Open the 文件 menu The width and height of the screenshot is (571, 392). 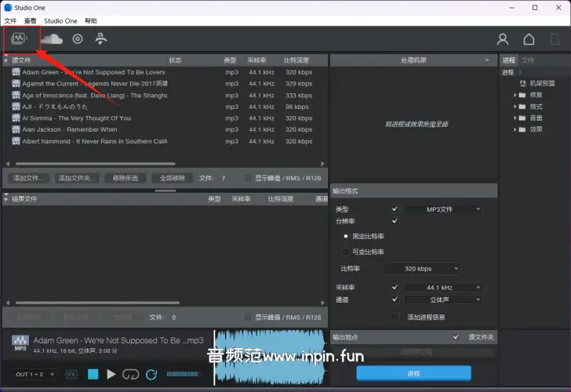click(10, 20)
